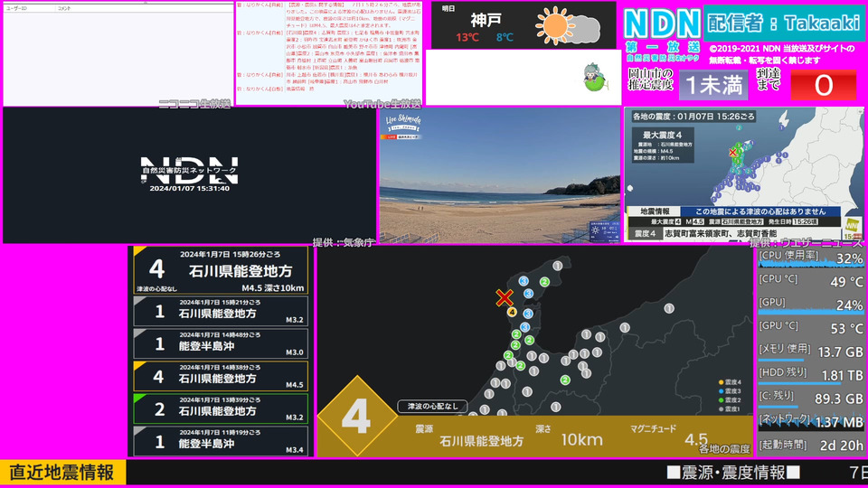Click the sun and cloud weather icon for 神戸

pos(568,25)
